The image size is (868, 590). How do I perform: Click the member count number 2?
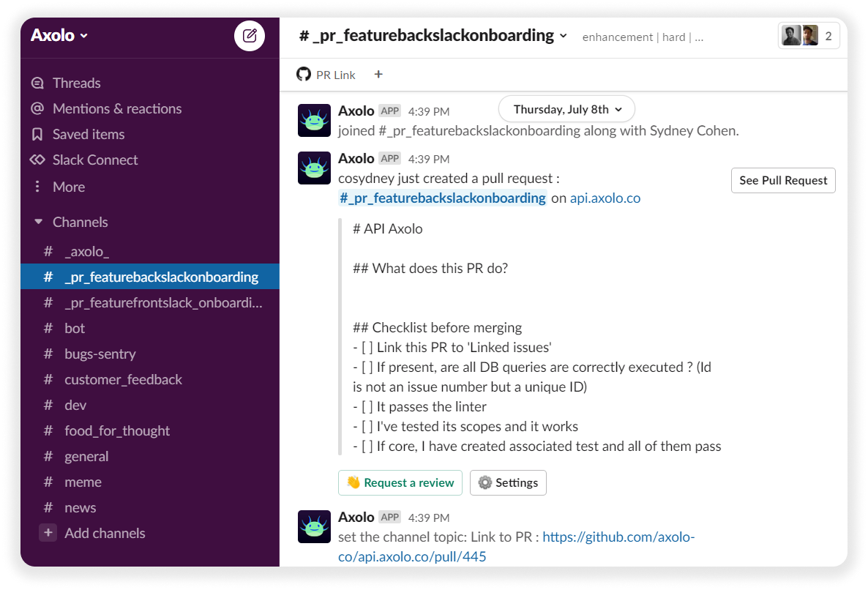(828, 37)
